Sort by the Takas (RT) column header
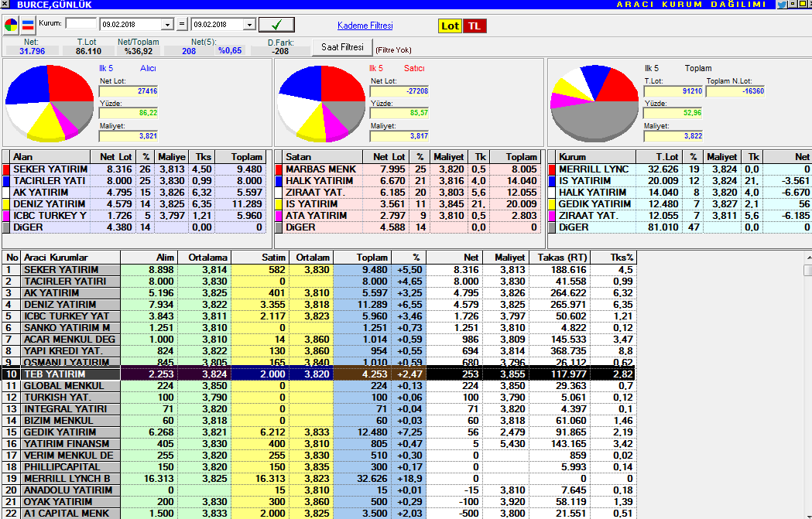812x519 pixels. point(560,257)
